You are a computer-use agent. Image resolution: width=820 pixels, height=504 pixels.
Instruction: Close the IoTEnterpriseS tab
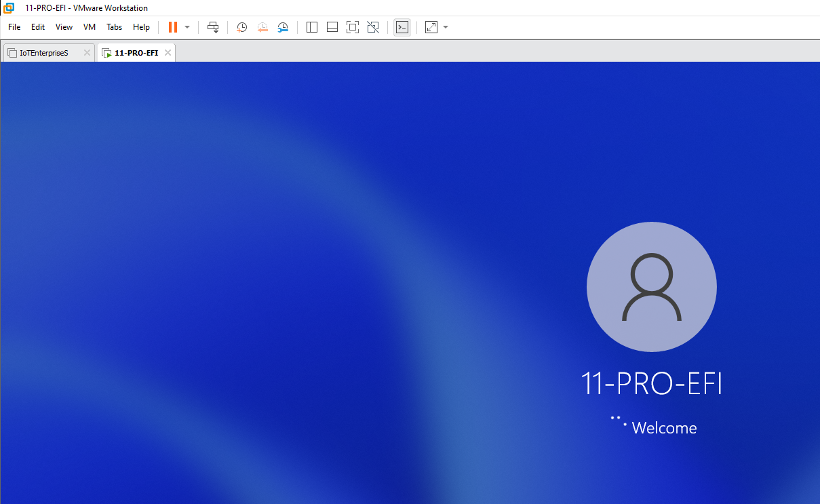click(87, 53)
